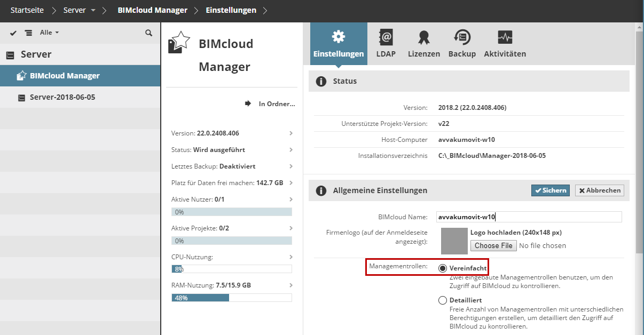Open the list view icon in the sidebar
Viewport: 644px width, 335px height.
29,33
